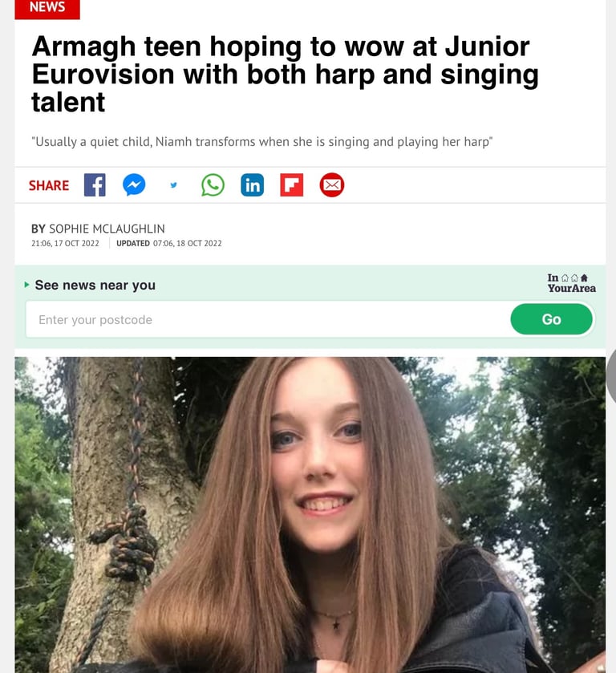
Task: Click the updated 18 Oct 2022 timestamp
Action: (x=169, y=243)
